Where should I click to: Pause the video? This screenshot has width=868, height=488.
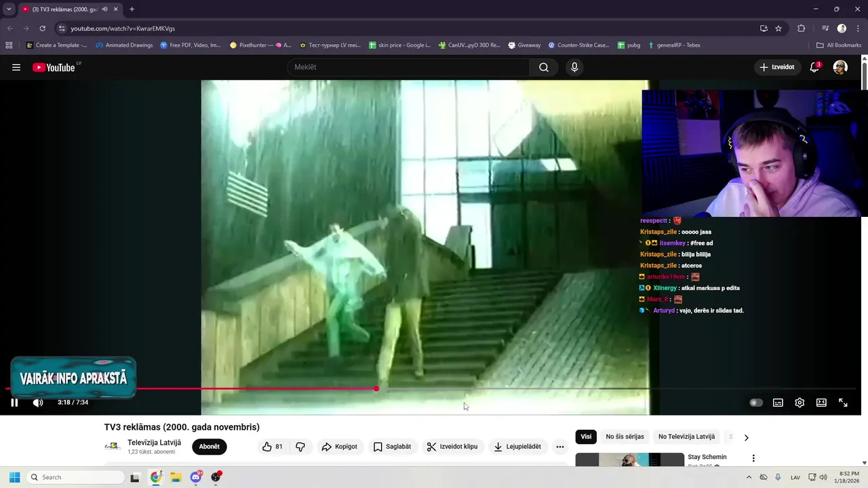[x=14, y=403]
